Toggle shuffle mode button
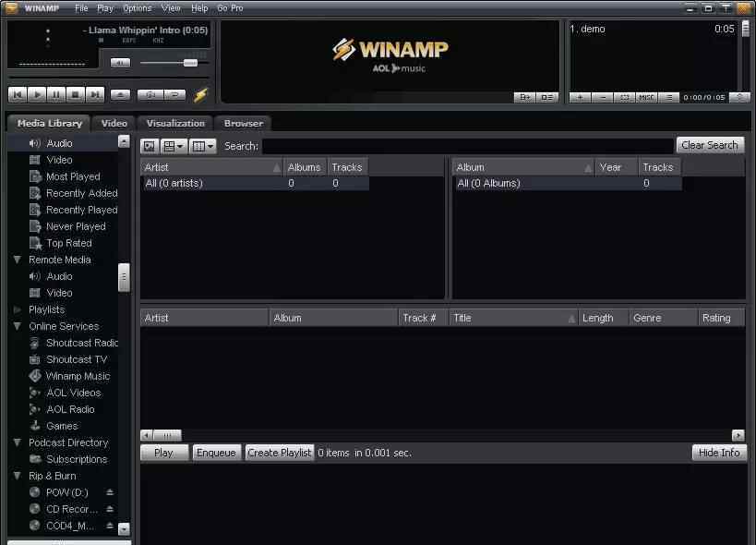756x545 pixels. click(x=150, y=94)
